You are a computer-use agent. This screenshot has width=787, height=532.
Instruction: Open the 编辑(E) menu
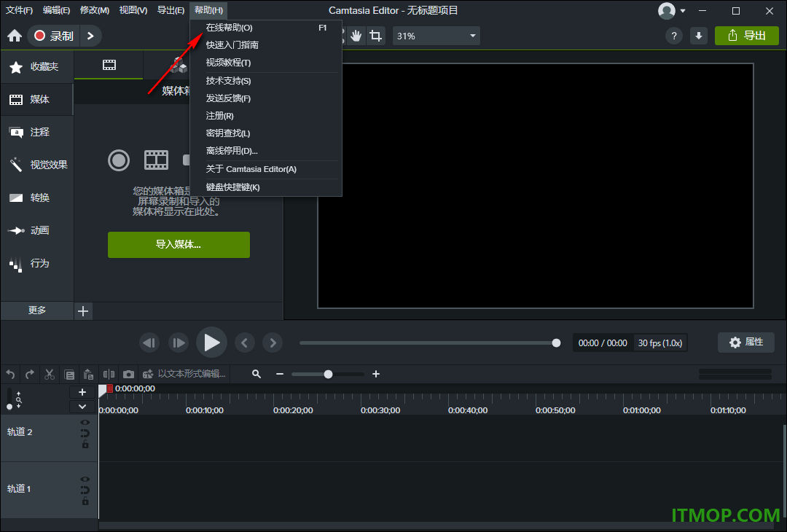(x=56, y=10)
